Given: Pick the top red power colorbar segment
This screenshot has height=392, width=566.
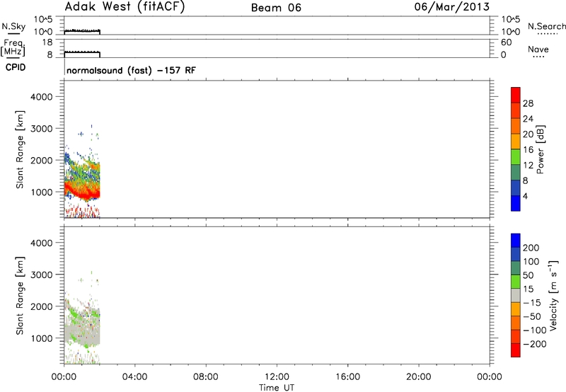Looking at the screenshot, I should pyautogui.click(x=516, y=95).
